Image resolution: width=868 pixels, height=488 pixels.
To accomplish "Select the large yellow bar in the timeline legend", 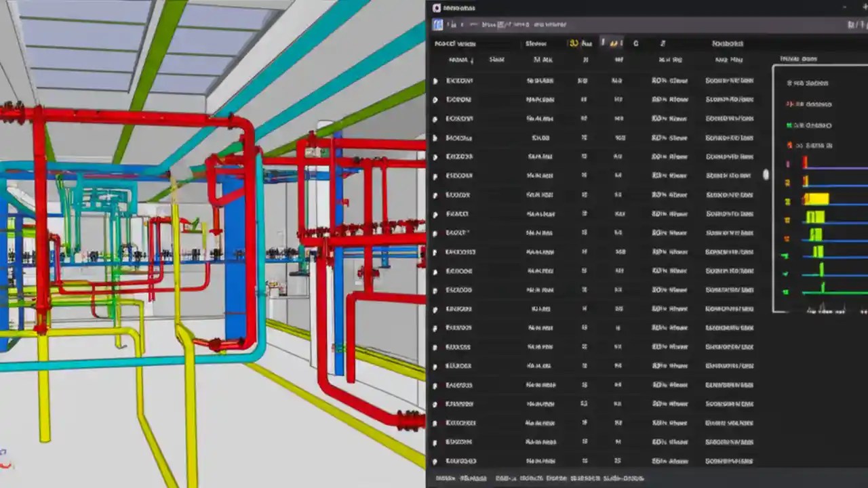I will click(x=817, y=199).
